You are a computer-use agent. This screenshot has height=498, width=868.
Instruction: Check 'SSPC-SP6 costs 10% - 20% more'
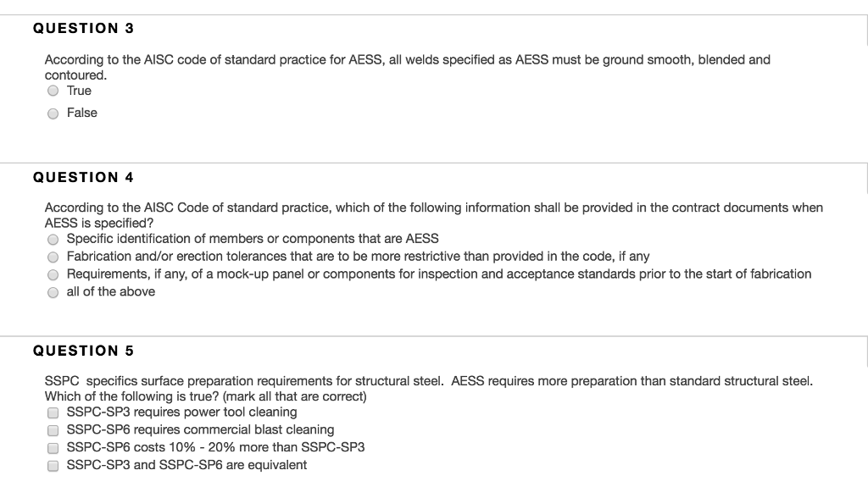(x=53, y=447)
